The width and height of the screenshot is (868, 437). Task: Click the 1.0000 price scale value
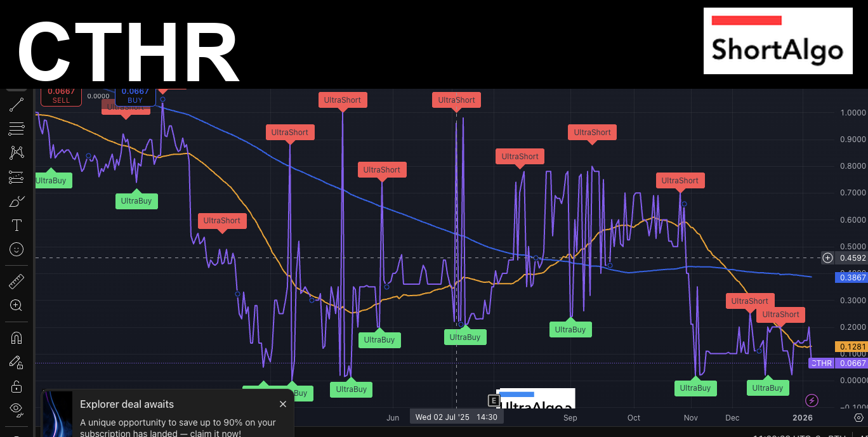(853, 113)
